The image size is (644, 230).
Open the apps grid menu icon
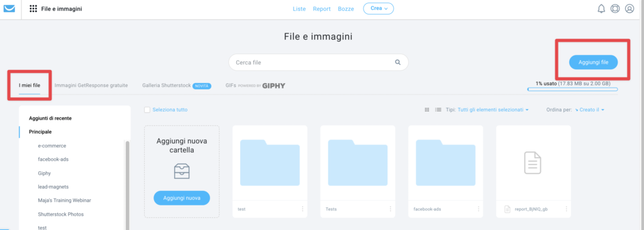pos(33,9)
